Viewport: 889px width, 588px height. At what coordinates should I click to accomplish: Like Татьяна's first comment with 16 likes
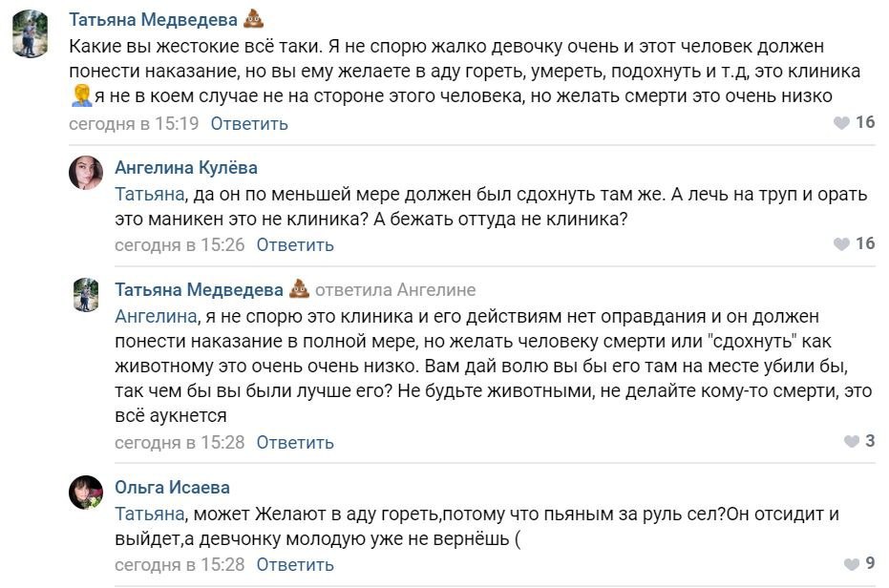[841, 123]
